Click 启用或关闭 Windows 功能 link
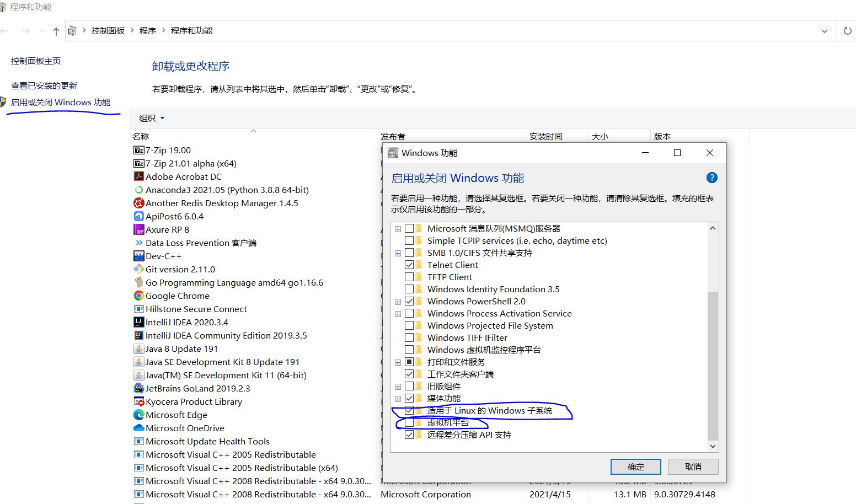Viewport: 856px width, 504px height. [x=61, y=102]
